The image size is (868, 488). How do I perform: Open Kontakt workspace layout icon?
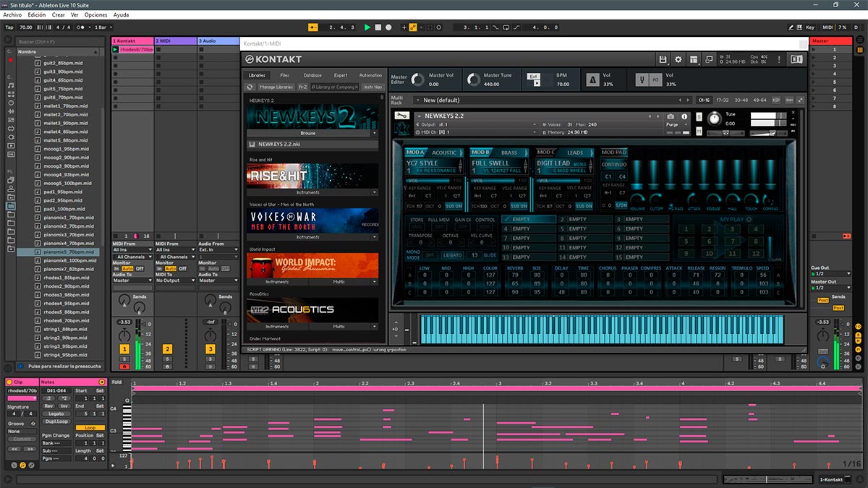point(694,59)
